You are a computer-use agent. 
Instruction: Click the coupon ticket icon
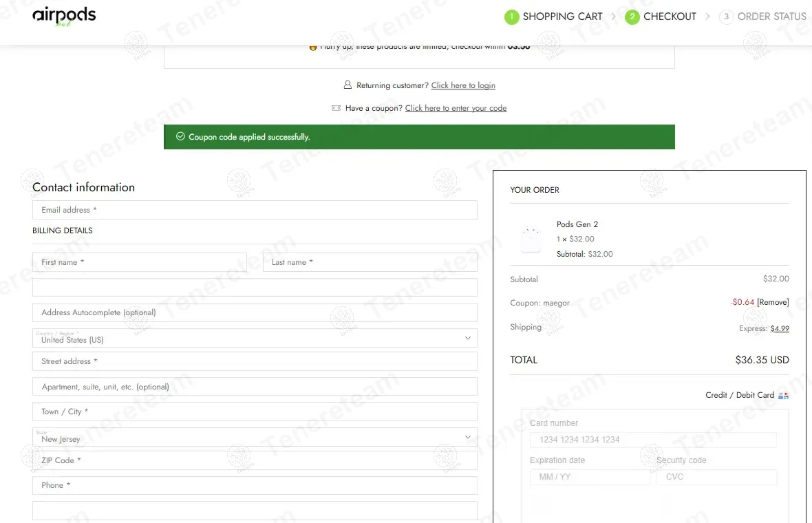click(336, 108)
